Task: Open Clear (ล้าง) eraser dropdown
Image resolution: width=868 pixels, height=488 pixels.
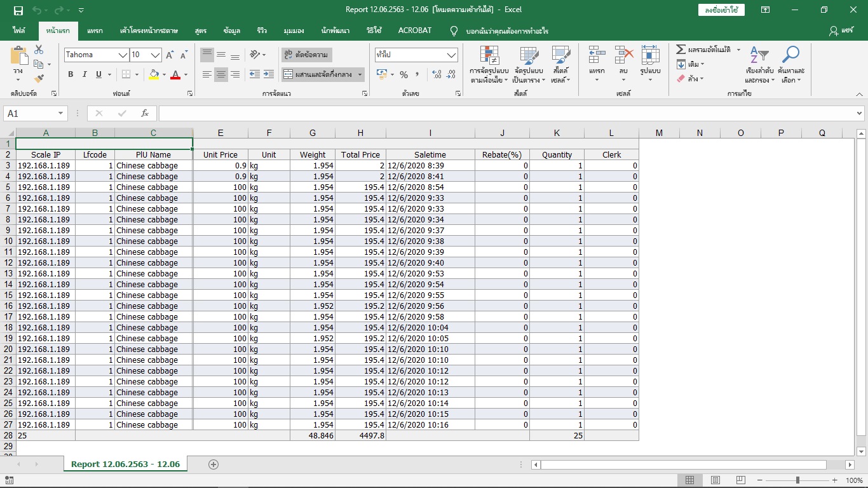Action: (x=691, y=79)
